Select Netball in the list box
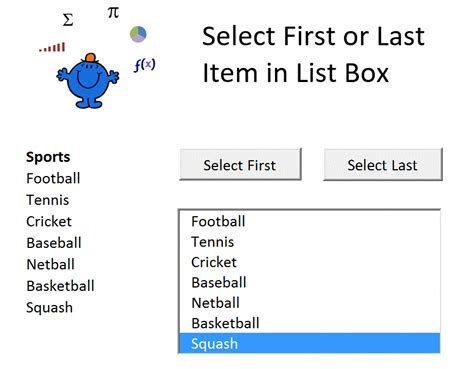This screenshot has height=369, width=474. tap(310, 303)
